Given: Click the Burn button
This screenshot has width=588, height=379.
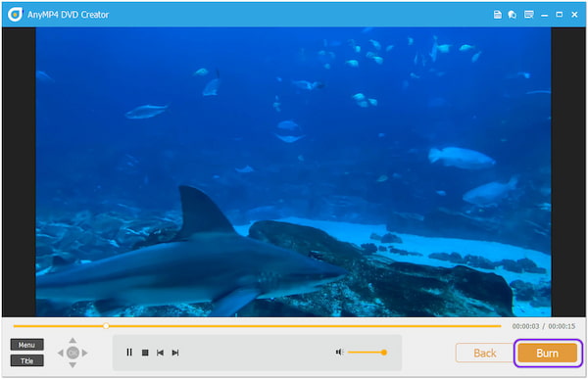Looking at the screenshot, I should (x=548, y=354).
